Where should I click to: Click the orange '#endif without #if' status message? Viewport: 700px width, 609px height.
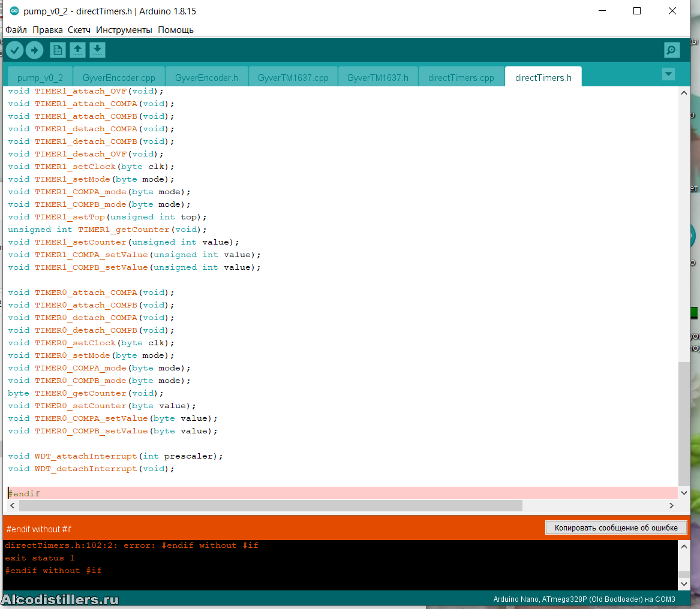coord(39,529)
